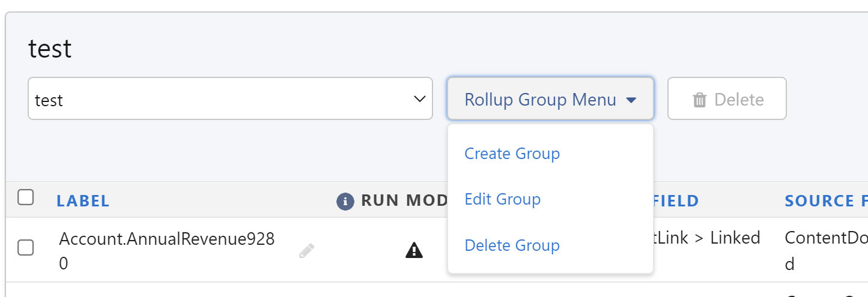Click info icon next to RUN MODE header

click(x=345, y=202)
